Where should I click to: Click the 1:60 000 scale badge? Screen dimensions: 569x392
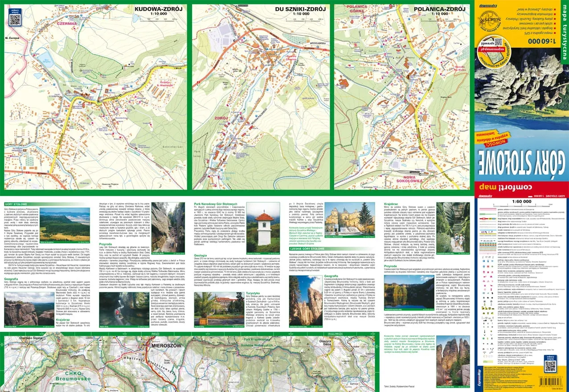[x=541, y=41]
